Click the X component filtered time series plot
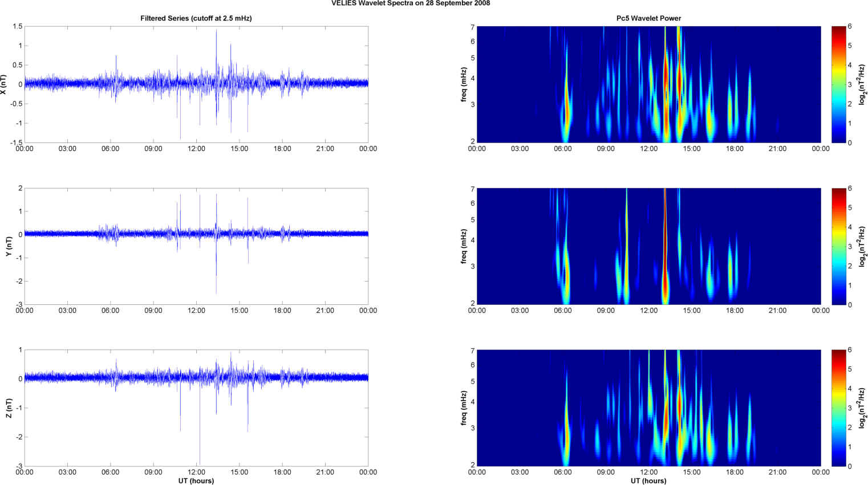Image resolution: width=868 pixels, height=485 pixels. point(196,84)
